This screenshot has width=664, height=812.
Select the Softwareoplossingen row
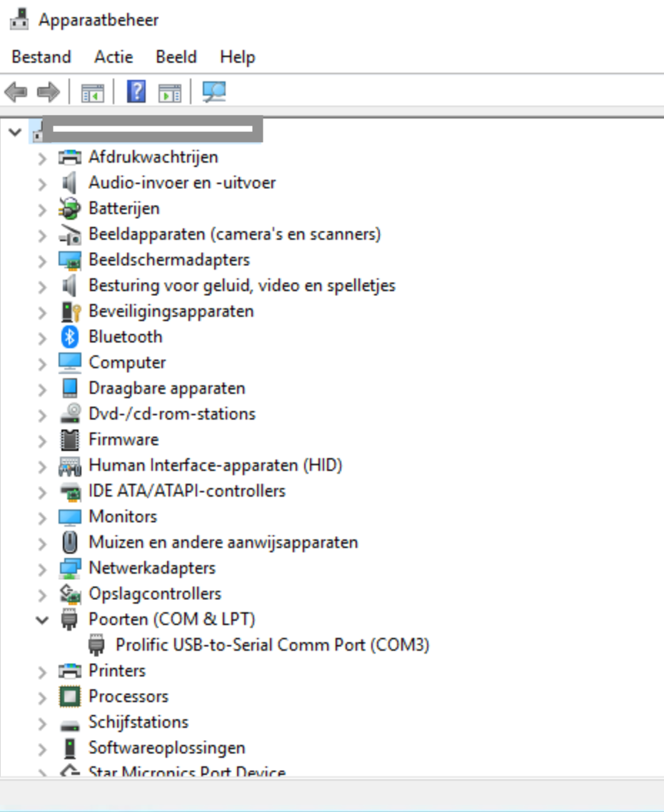tap(167, 748)
